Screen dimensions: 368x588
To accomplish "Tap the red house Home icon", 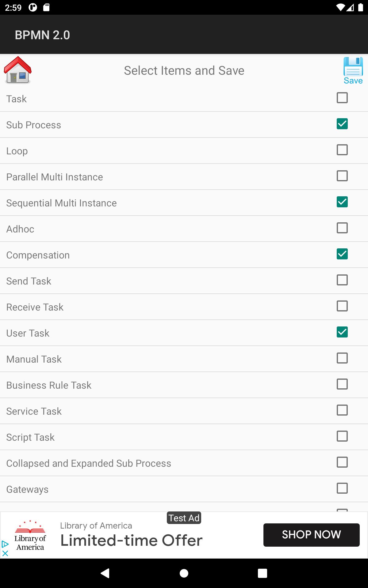I will (x=18, y=70).
